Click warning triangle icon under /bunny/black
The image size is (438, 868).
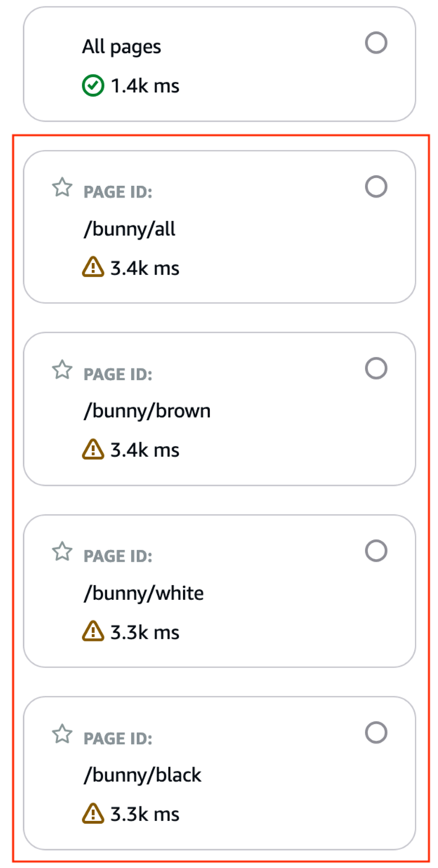pyautogui.click(x=93, y=814)
